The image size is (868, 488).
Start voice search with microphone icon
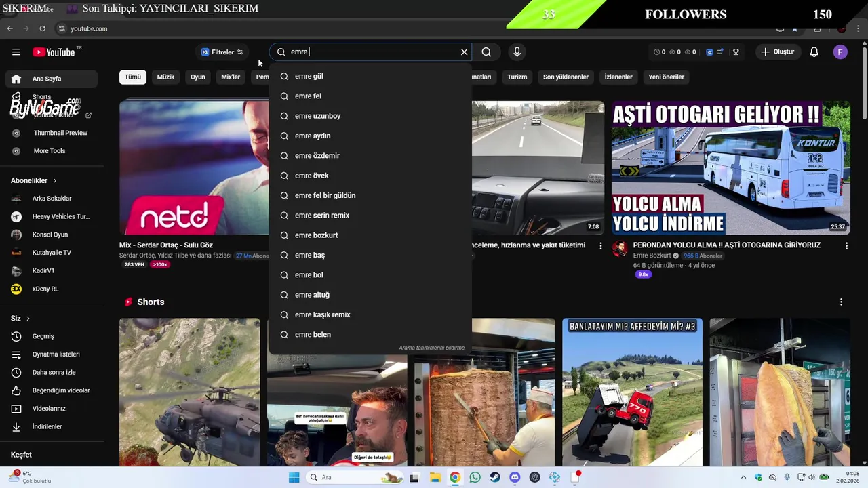(517, 52)
